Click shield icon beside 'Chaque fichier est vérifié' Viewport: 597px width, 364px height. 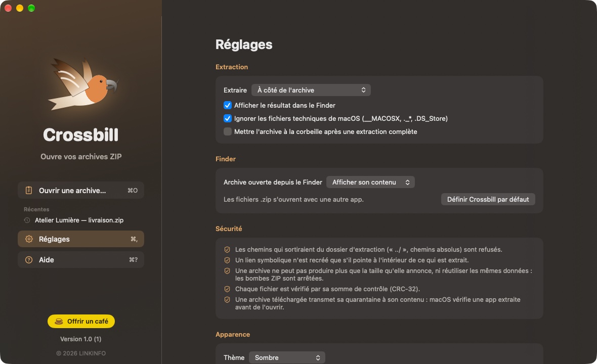coord(227,289)
